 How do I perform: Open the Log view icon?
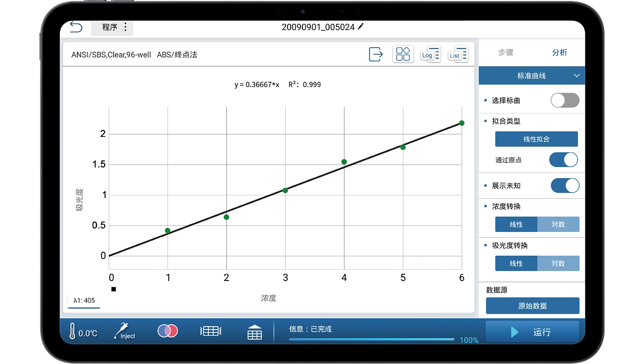(x=430, y=54)
